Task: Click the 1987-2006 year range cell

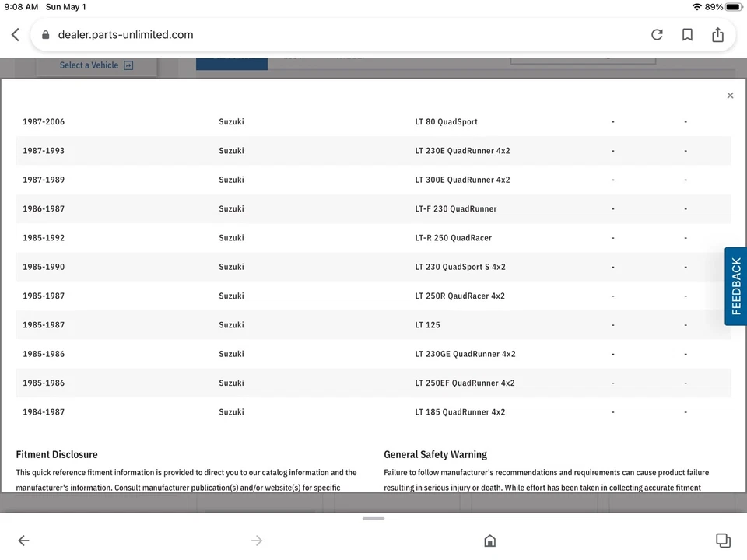Action: [x=44, y=122]
